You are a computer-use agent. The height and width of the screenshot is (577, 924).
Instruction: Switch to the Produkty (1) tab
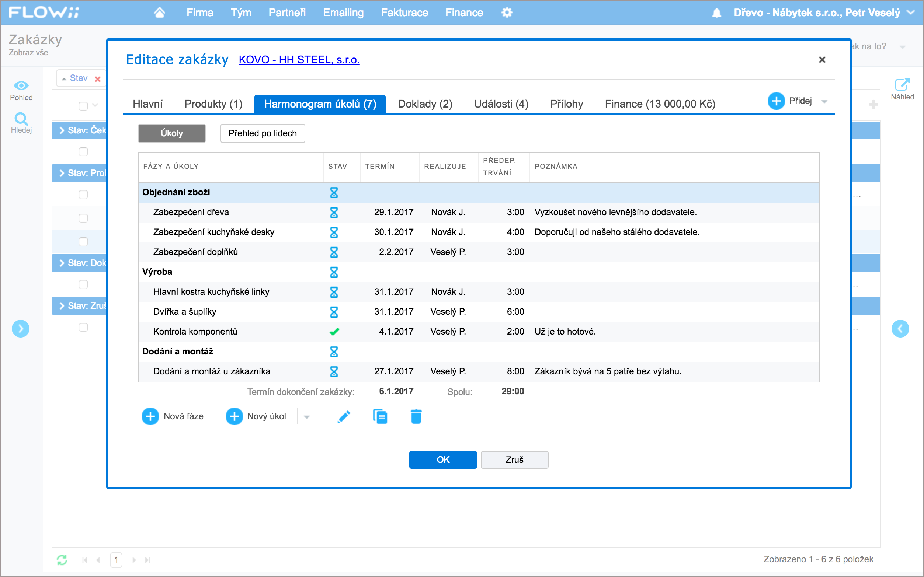pos(213,104)
